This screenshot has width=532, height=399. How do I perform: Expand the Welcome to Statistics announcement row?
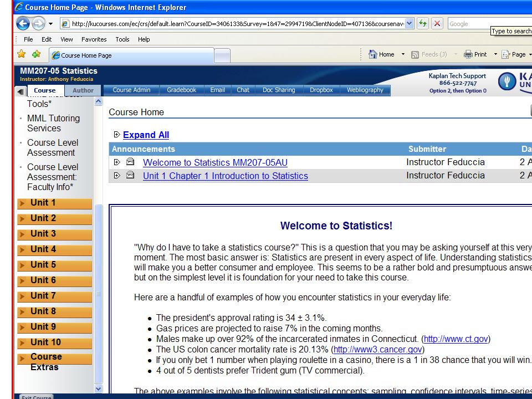pos(117,162)
